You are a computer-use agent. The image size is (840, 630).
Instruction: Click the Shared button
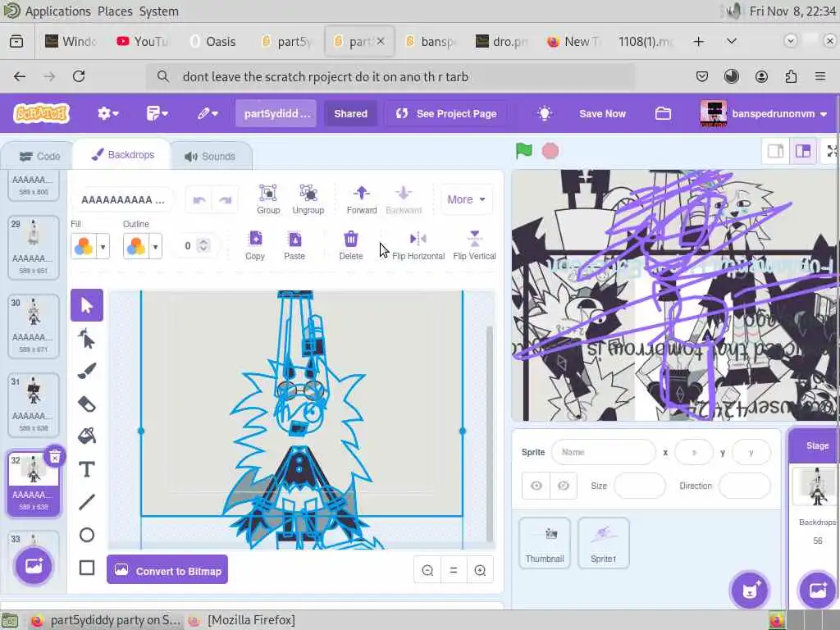(x=350, y=113)
